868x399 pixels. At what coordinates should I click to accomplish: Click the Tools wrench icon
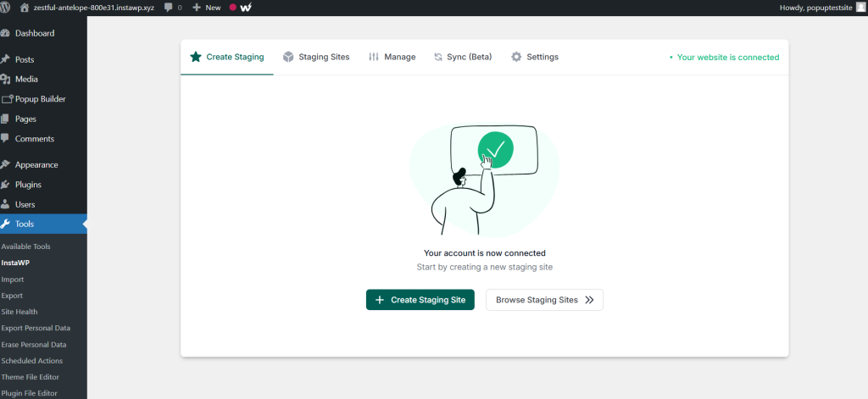click(5, 224)
